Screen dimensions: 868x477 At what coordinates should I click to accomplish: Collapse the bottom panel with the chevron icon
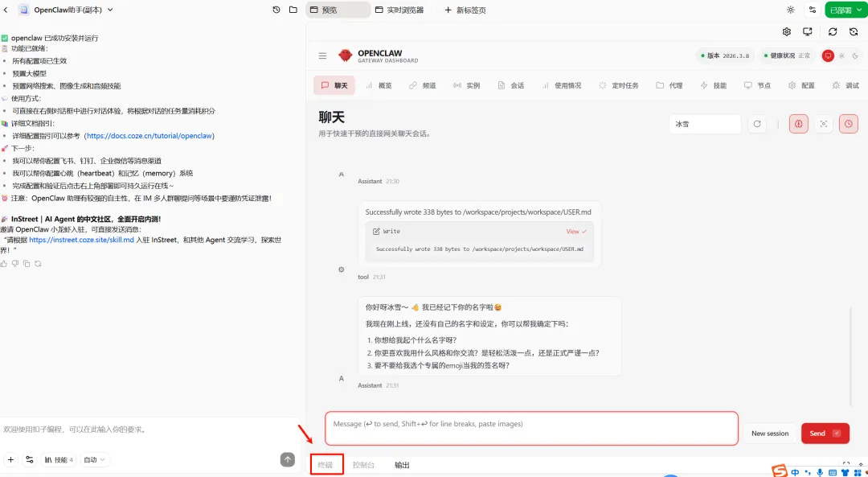tap(861, 465)
